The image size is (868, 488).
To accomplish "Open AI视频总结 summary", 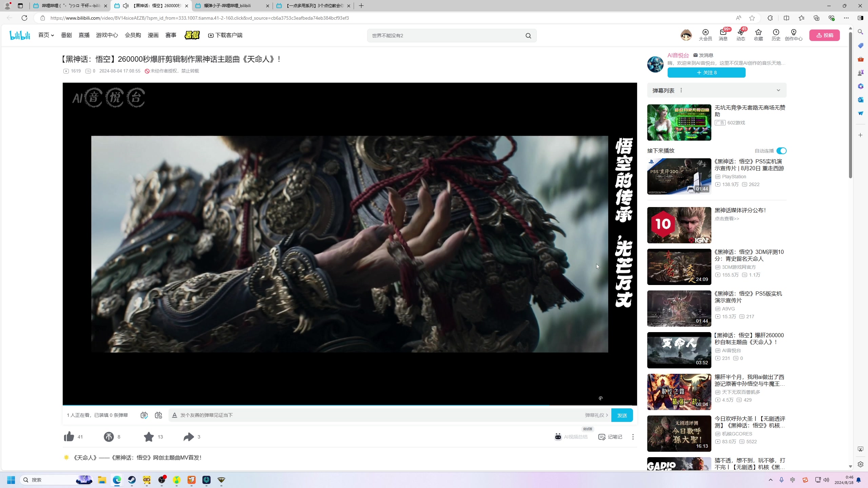I will 571,436.
